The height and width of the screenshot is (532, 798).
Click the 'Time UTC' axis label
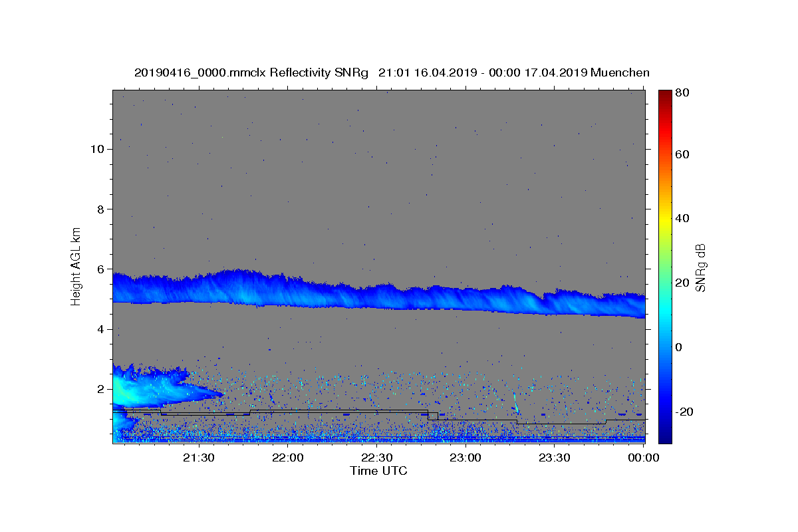click(378, 471)
